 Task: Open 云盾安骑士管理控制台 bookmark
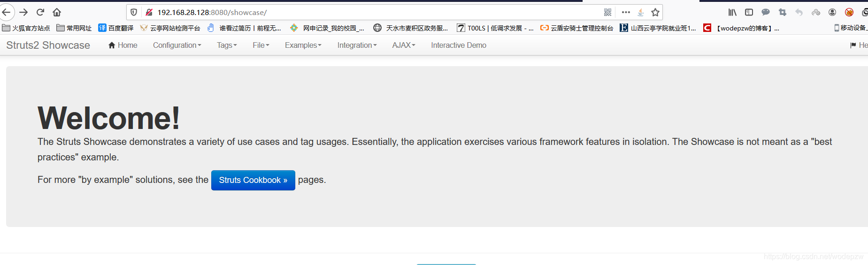click(577, 28)
